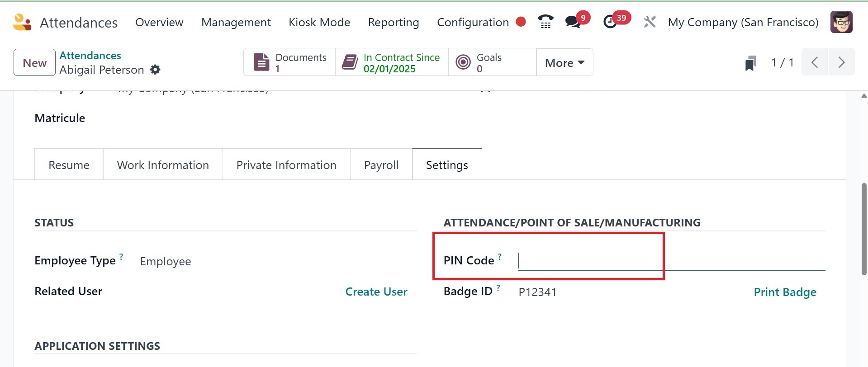
Task: Go to the next record arrow
Action: pos(841,62)
